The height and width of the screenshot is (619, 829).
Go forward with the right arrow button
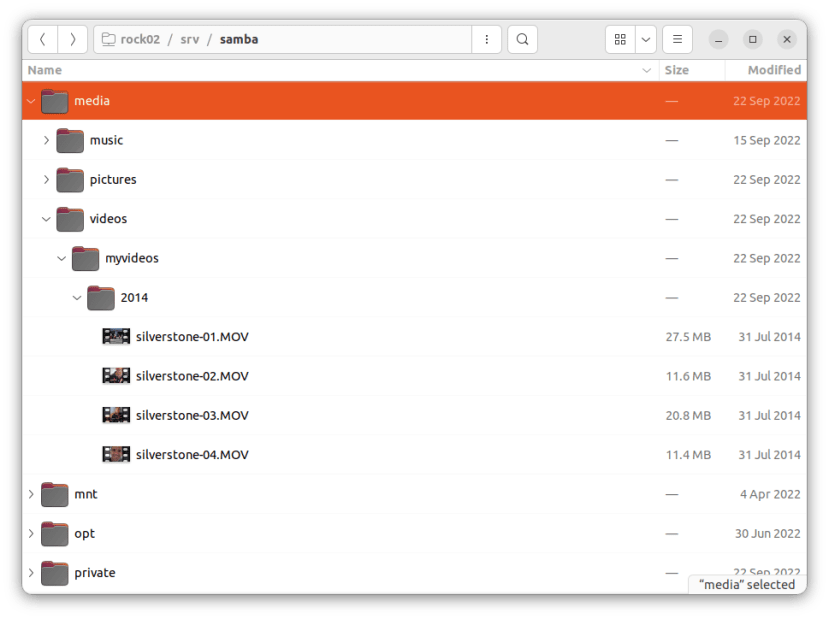pos(72,40)
